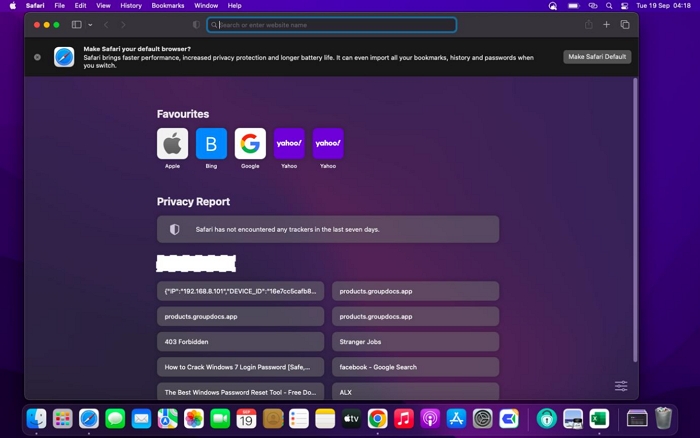The width and height of the screenshot is (700, 438).
Task: Open the Apple favourite
Action: [172, 144]
